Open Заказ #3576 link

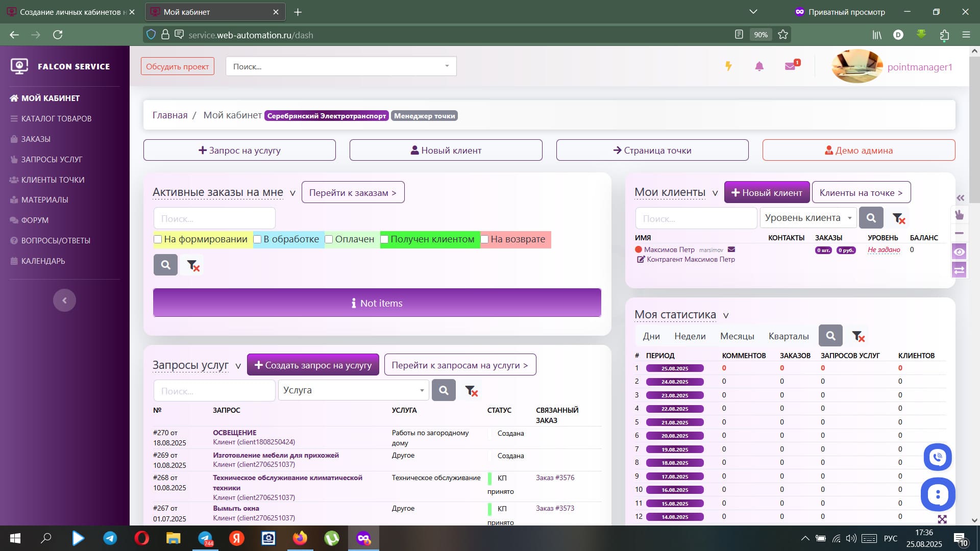click(x=555, y=478)
